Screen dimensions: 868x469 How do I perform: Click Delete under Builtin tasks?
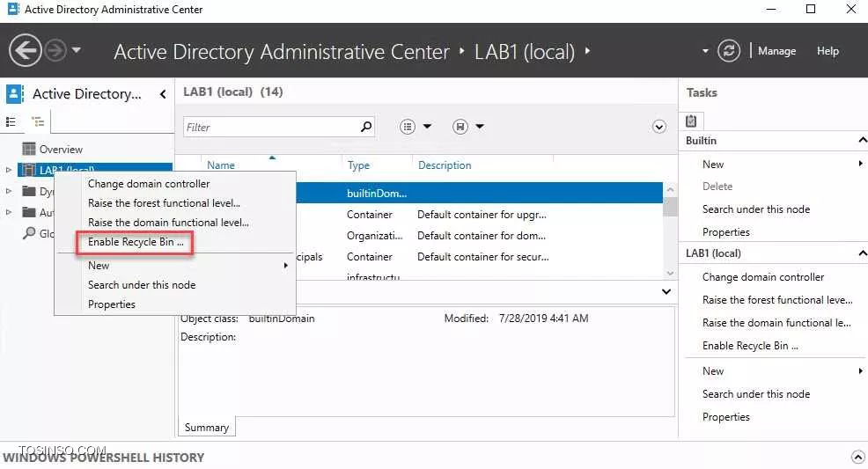point(717,187)
